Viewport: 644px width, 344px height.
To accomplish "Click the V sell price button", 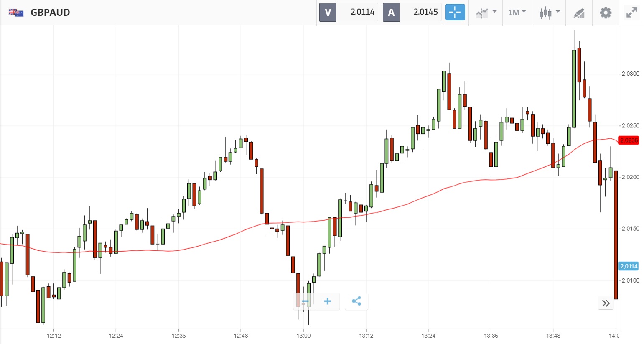I will [349, 12].
